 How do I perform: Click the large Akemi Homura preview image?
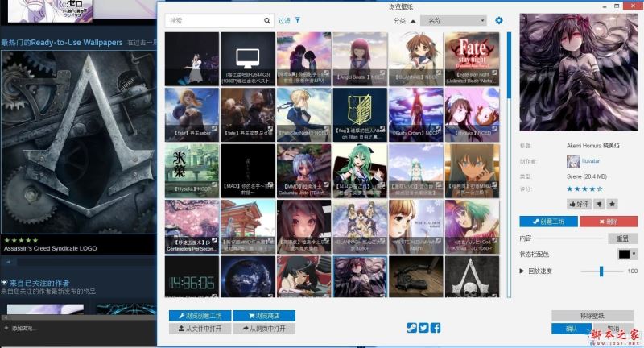coord(578,72)
